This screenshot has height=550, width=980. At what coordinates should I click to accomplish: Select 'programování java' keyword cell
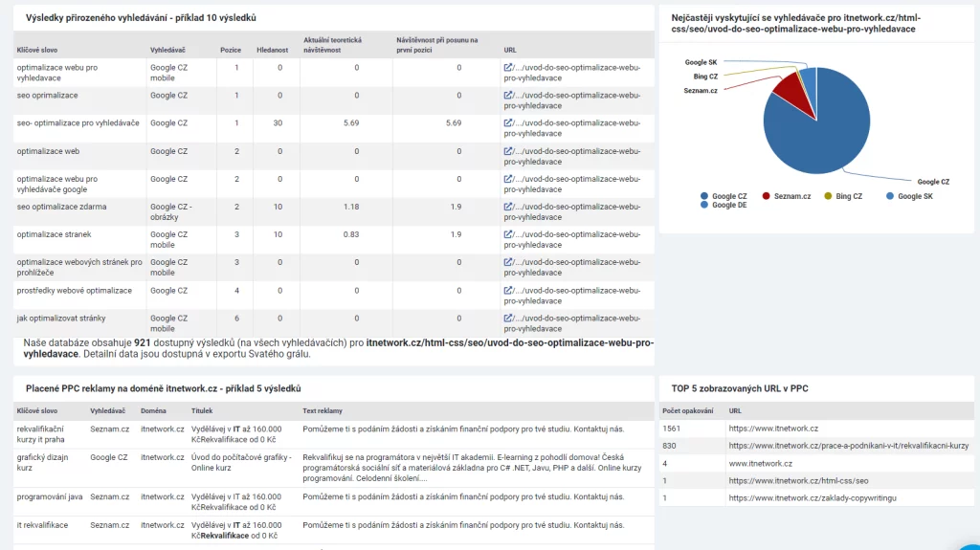(50, 496)
